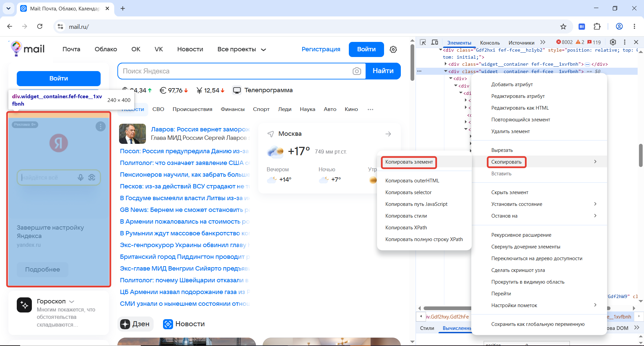
Task: Open Москва weather arrow
Action: point(388,134)
